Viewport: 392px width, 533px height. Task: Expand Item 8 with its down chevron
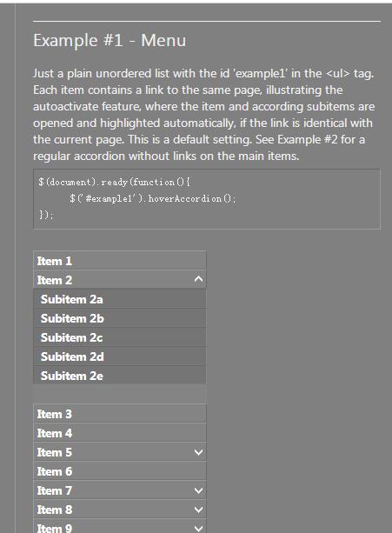tap(198, 510)
